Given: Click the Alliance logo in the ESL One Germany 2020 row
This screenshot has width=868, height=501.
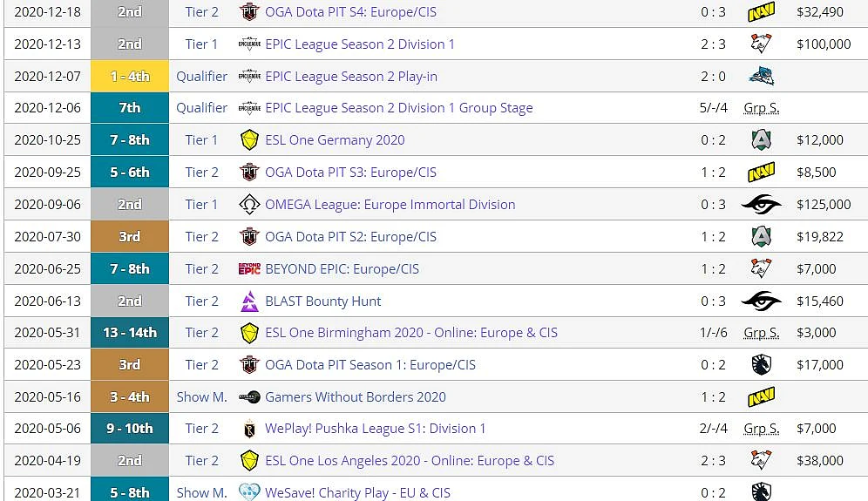Looking at the screenshot, I should click(x=761, y=140).
